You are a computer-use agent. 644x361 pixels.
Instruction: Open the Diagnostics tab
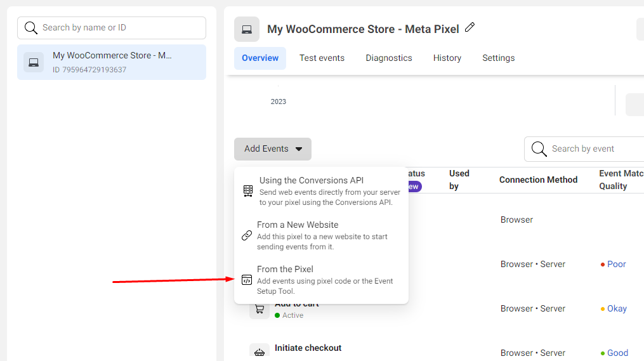(x=389, y=58)
